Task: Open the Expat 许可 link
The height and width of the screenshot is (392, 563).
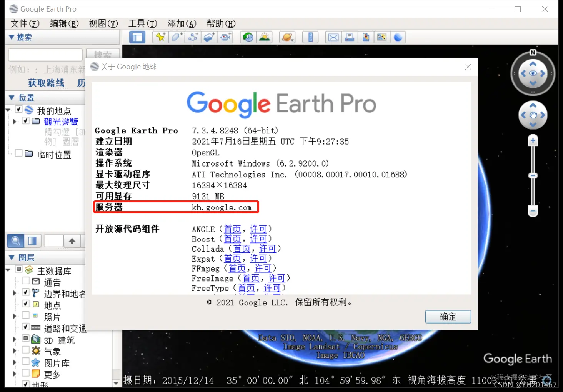Action: (x=258, y=259)
